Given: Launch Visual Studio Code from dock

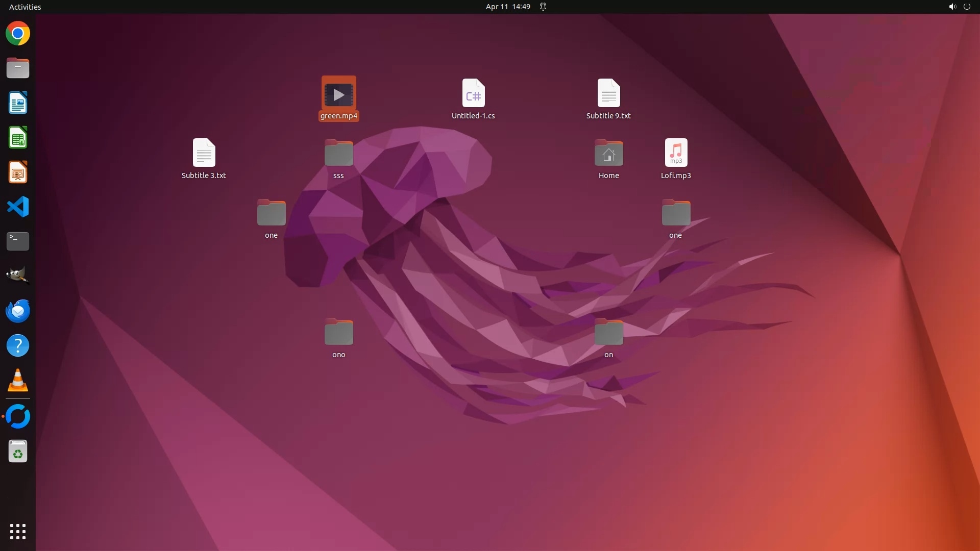Looking at the screenshot, I should point(18,207).
